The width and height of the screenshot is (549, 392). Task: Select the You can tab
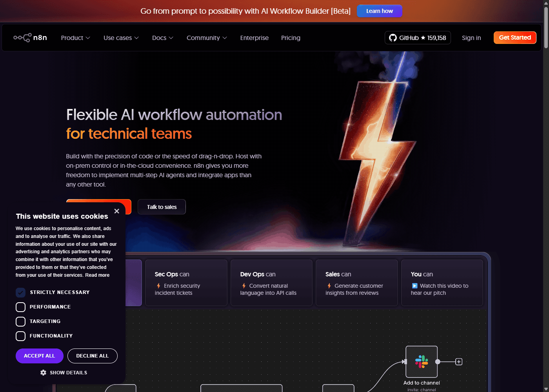click(442, 283)
